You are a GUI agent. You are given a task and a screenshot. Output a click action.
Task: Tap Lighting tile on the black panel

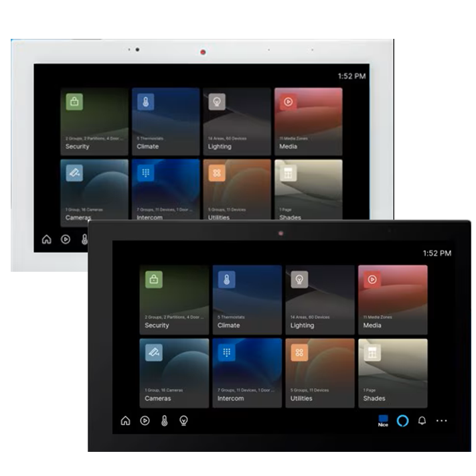tap(319, 299)
